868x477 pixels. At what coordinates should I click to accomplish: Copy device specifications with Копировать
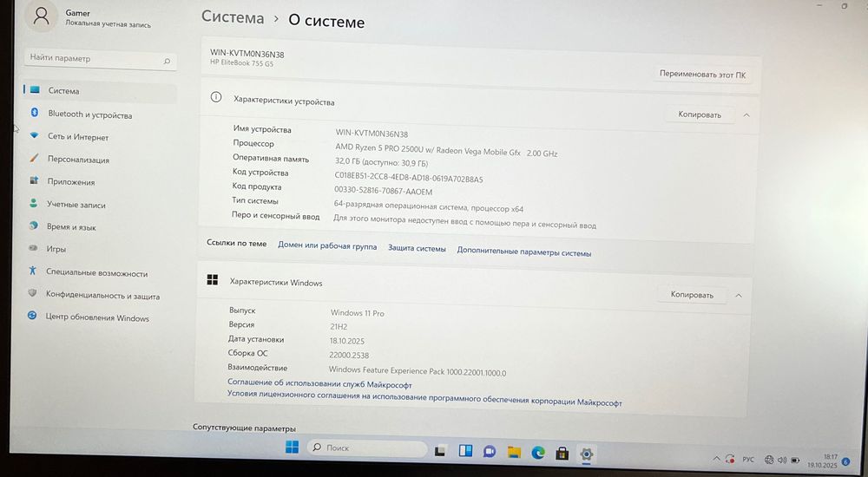tap(700, 114)
